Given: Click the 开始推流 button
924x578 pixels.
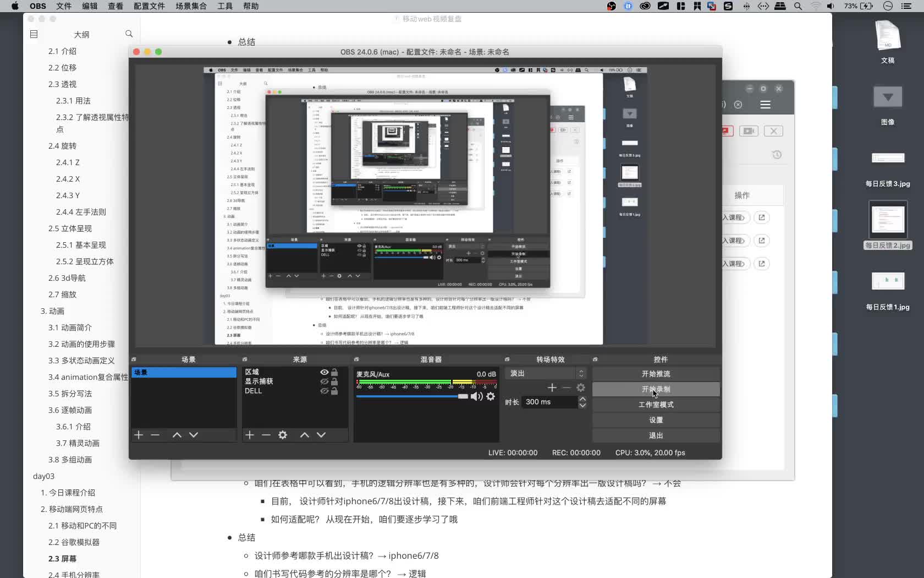Looking at the screenshot, I should [656, 374].
